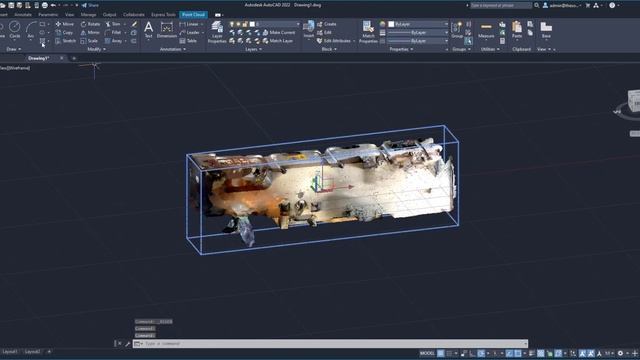
Task: Select the Scale tool
Action: [x=89, y=41]
